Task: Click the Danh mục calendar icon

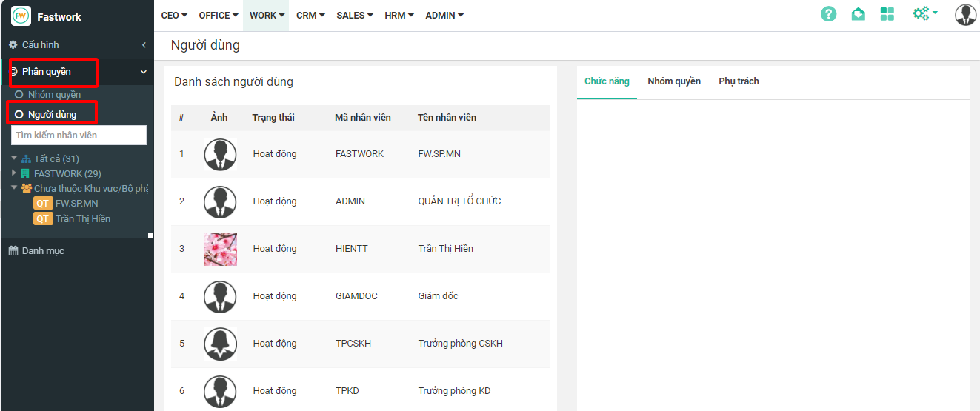Action: point(13,251)
